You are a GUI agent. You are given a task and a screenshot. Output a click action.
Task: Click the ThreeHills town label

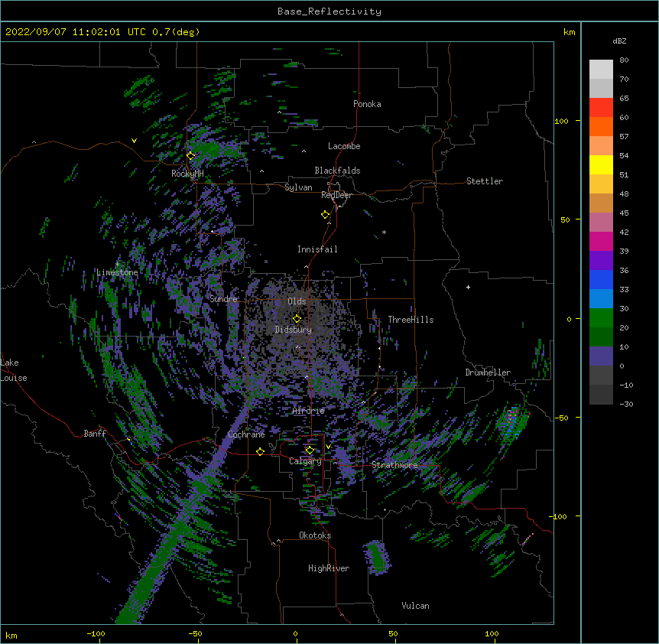[x=411, y=320]
